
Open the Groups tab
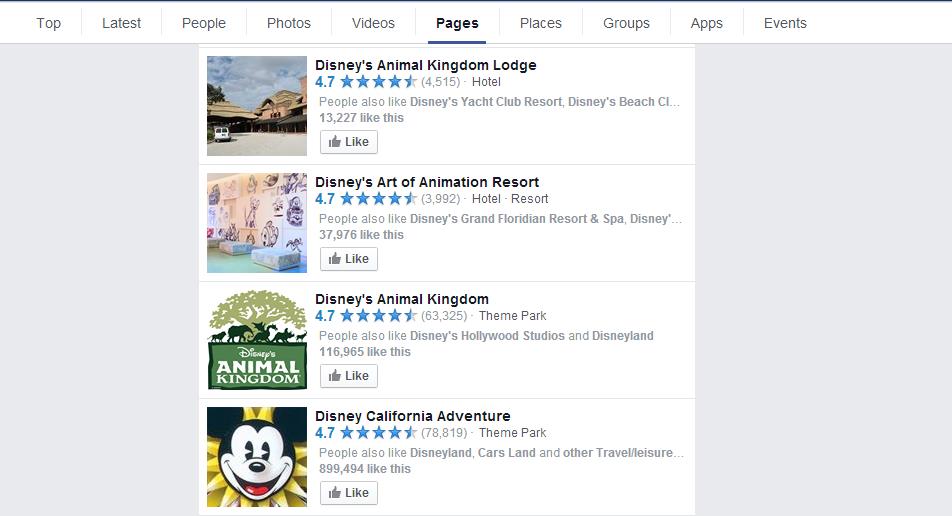627,23
